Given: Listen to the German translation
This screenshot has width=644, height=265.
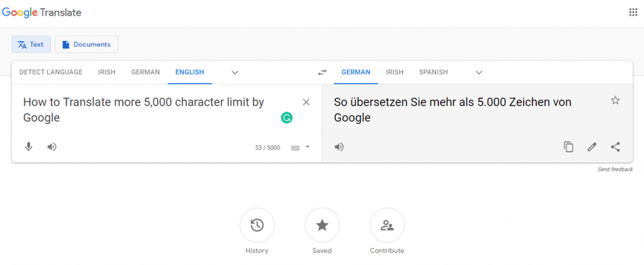Looking at the screenshot, I should 339,147.
